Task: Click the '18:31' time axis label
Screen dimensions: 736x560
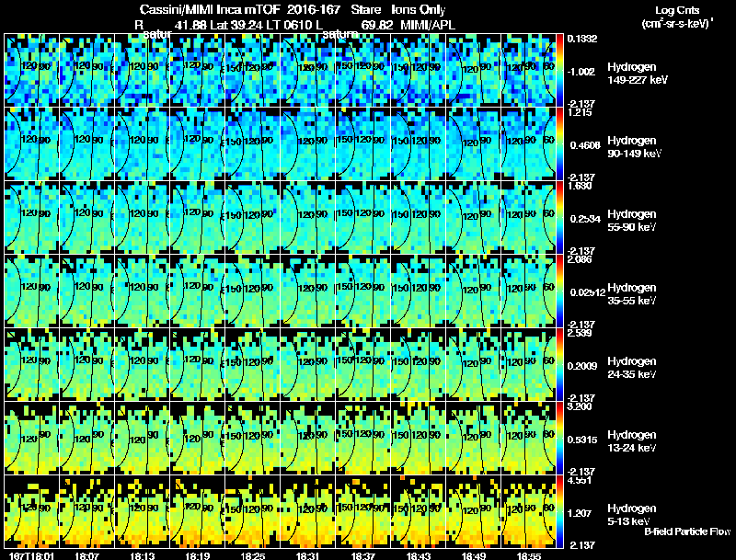Action: (307, 556)
